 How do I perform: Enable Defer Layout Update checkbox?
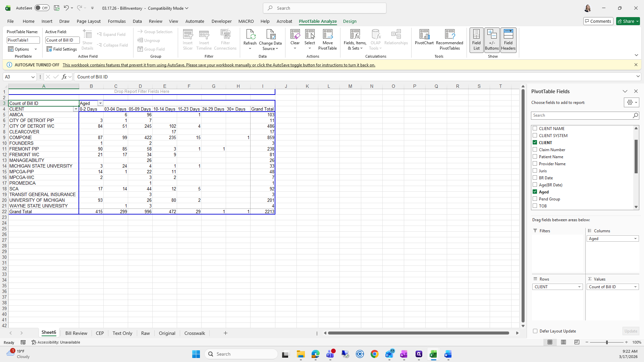(535, 331)
